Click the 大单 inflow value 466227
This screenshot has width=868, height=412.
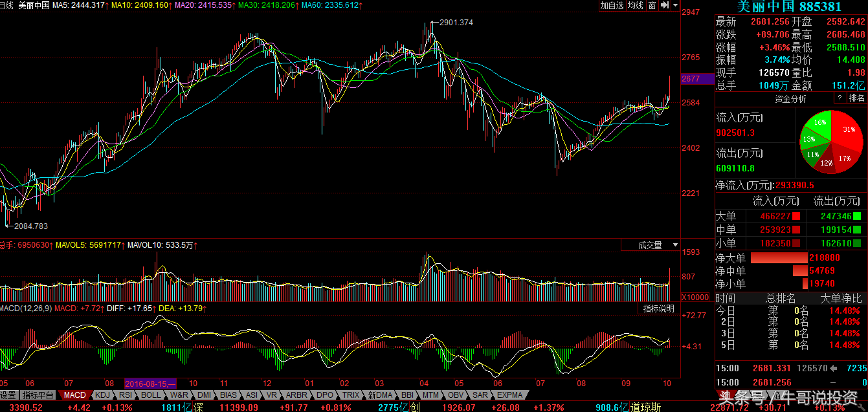[x=775, y=216]
